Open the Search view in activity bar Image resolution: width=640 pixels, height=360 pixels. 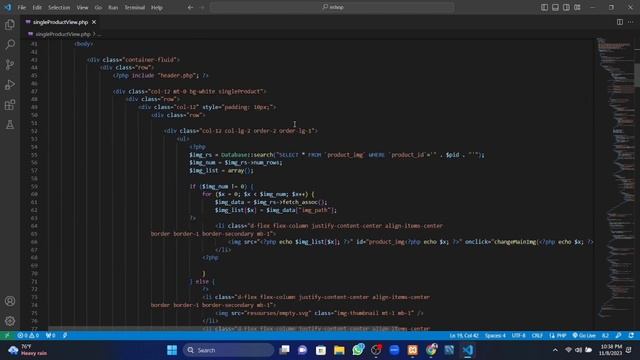(x=10, y=44)
